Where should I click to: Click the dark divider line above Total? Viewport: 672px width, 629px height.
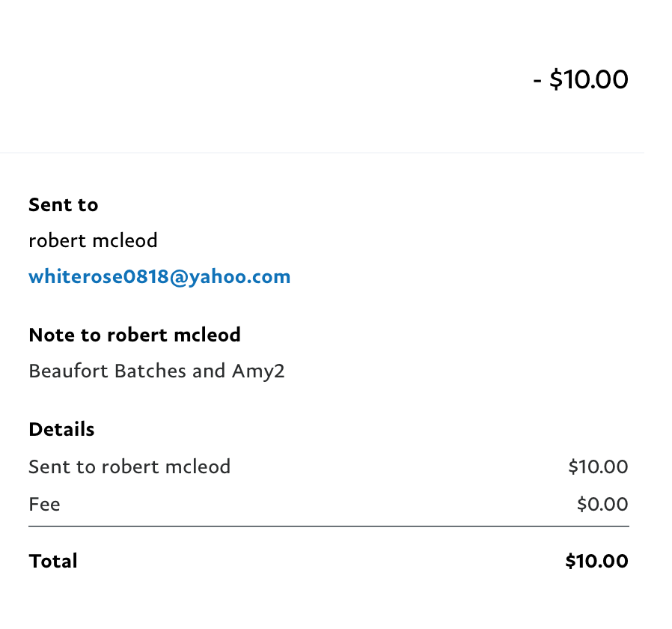coord(329,526)
